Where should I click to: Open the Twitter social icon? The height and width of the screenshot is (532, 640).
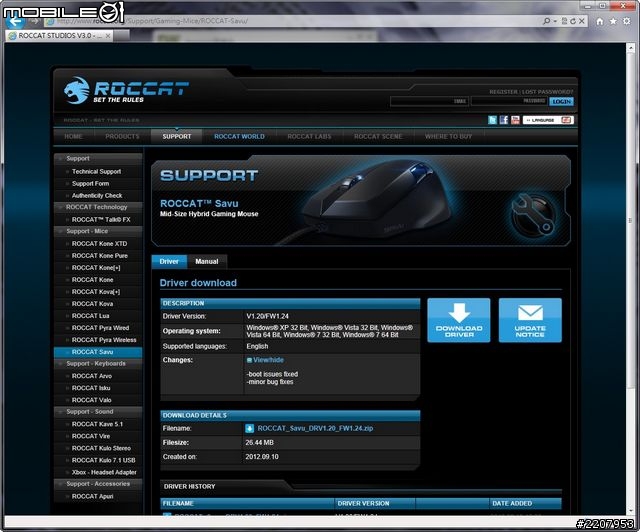pyautogui.click(x=493, y=120)
